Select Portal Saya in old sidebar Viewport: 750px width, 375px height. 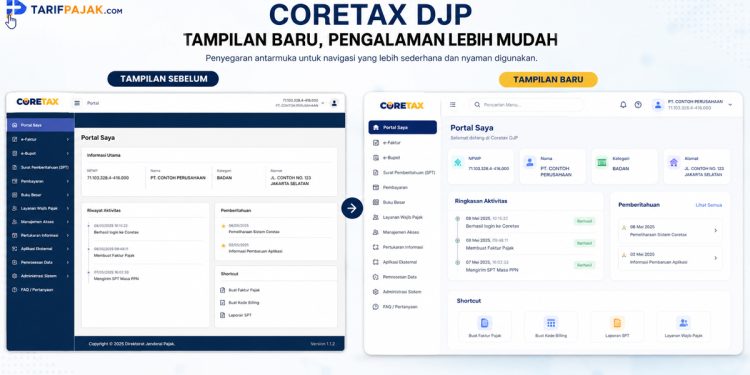tap(41, 125)
